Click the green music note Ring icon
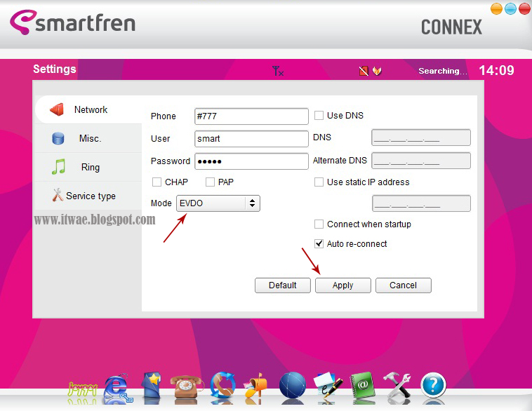 [x=58, y=166]
